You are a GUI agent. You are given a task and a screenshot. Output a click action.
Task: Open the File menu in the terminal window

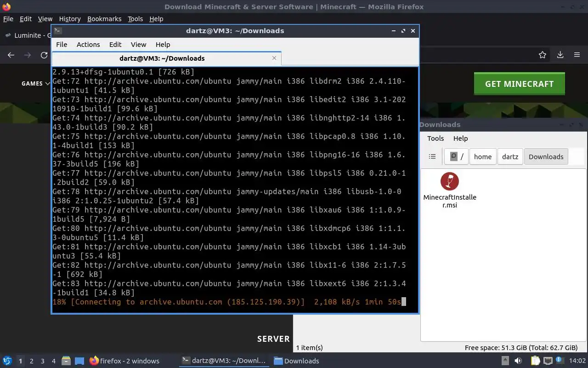click(x=62, y=45)
